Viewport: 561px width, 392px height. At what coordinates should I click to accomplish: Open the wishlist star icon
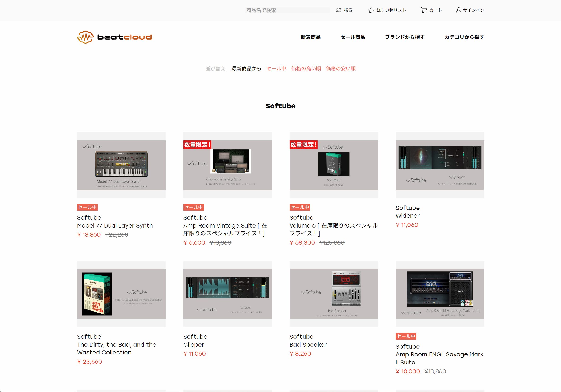tap(371, 10)
